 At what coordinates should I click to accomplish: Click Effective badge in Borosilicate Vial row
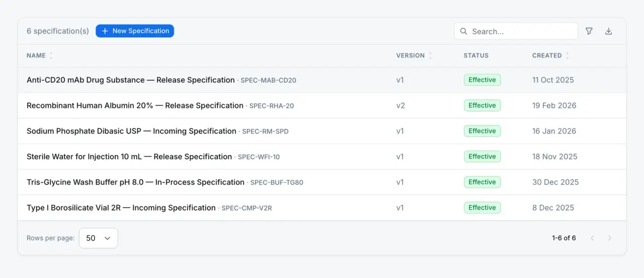point(482,208)
